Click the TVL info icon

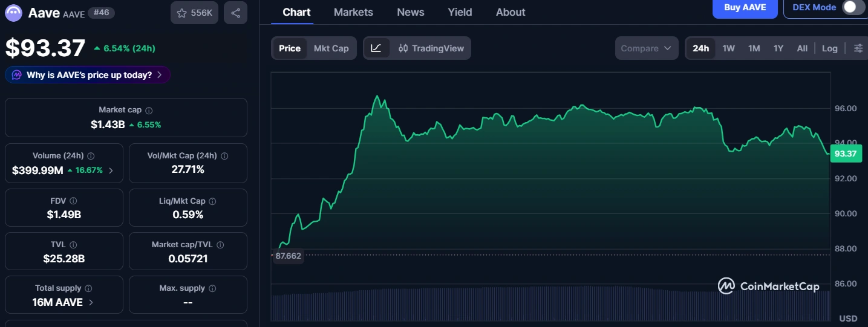73,245
